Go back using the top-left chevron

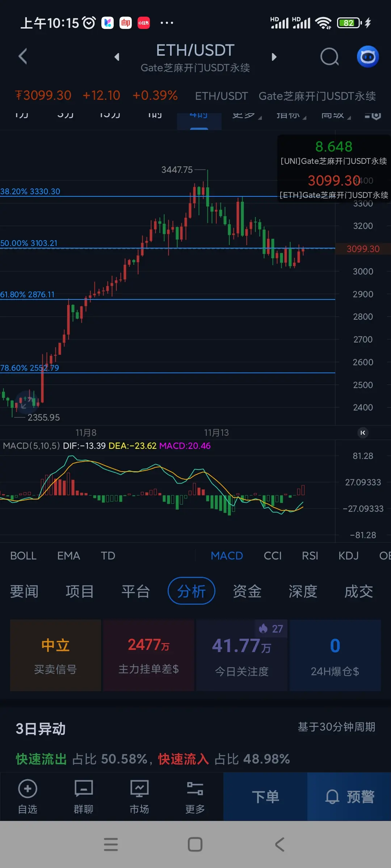click(23, 56)
